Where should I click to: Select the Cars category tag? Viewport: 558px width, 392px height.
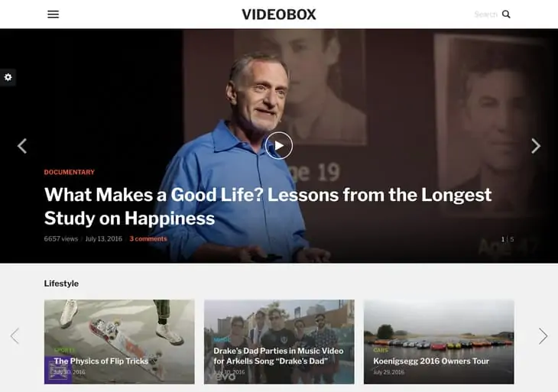pyautogui.click(x=381, y=350)
